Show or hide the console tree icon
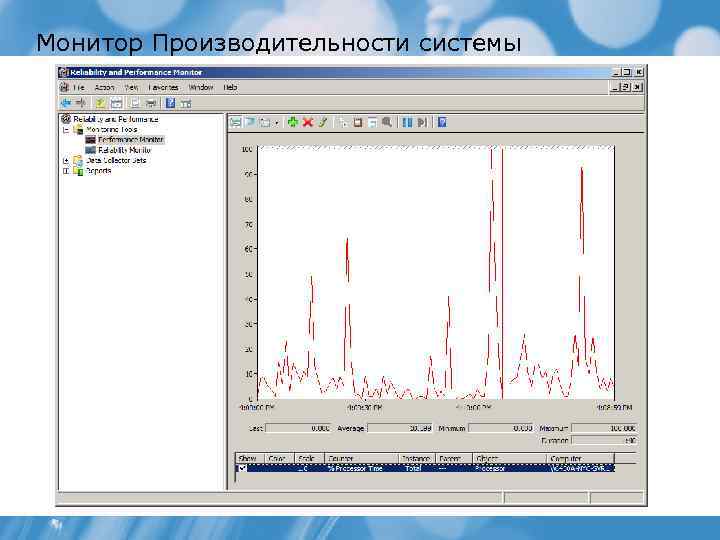720x540 pixels. [117, 103]
